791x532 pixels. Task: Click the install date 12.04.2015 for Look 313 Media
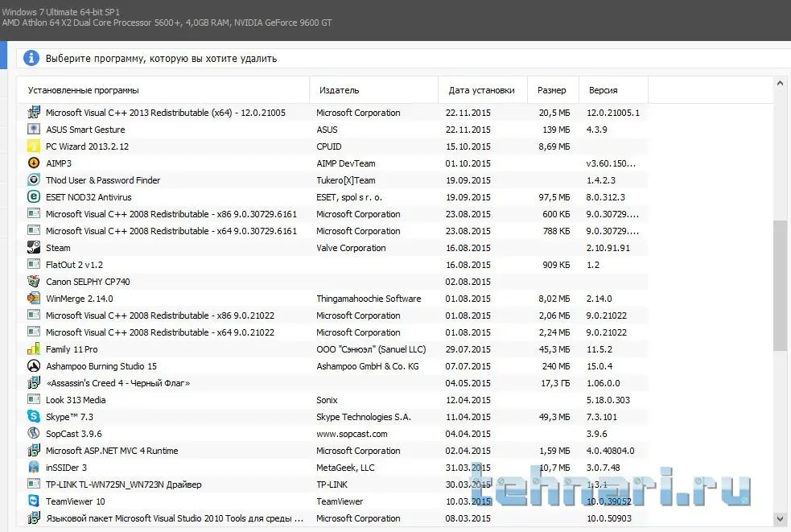point(468,400)
